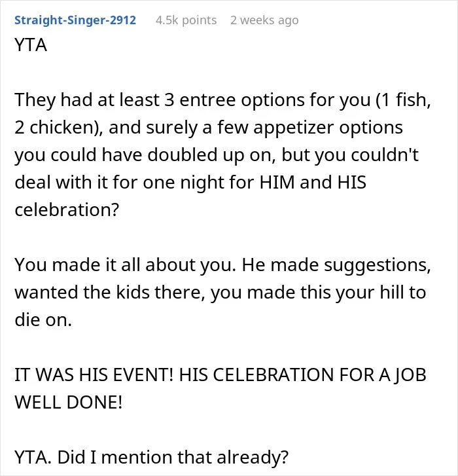This screenshot has height=476, width=458.
Task: Click the paragraph starting 'They had at least'
Action: (x=223, y=155)
